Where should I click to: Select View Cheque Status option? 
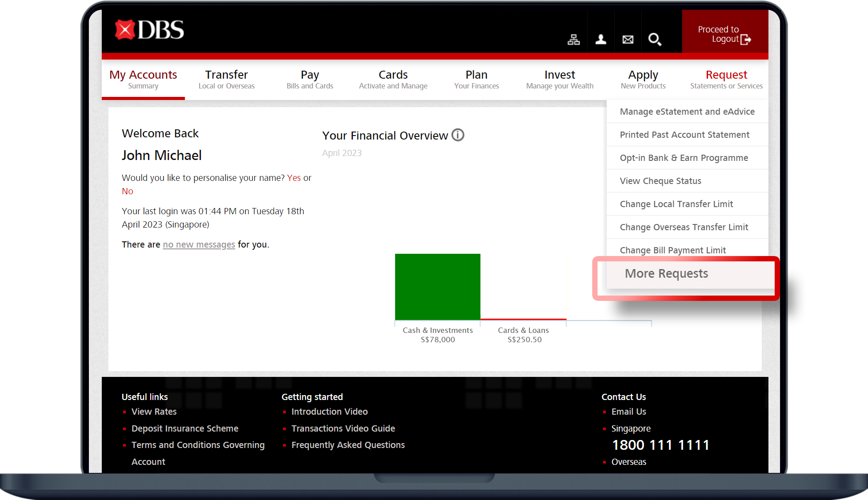[x=660, y=181]
